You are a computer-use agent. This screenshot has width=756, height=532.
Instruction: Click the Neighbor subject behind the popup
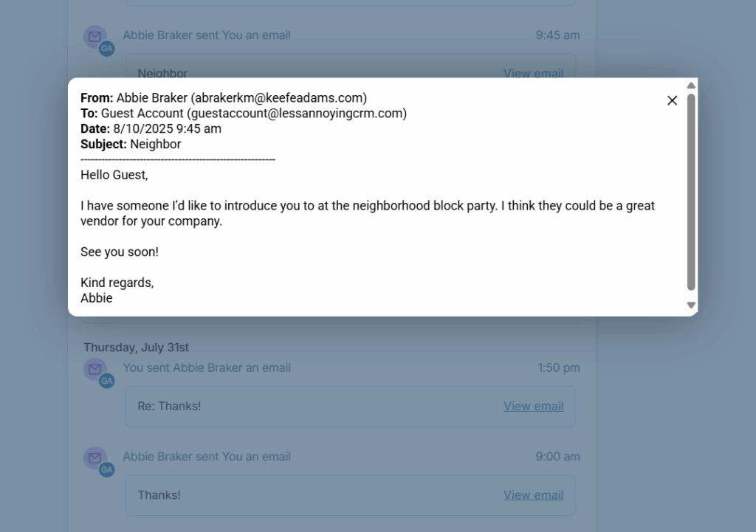(x=162, y=73)
